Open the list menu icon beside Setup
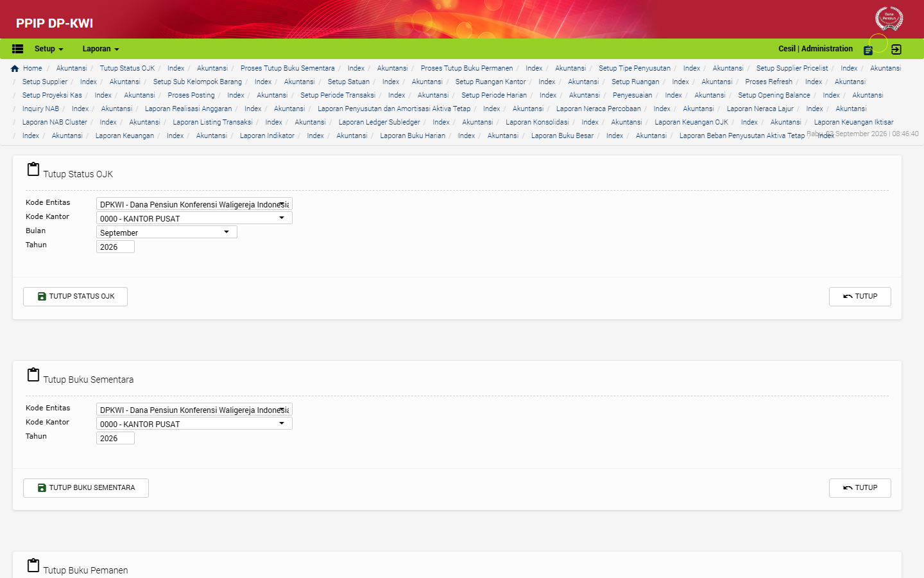924x578 pixels. [18, 49]
